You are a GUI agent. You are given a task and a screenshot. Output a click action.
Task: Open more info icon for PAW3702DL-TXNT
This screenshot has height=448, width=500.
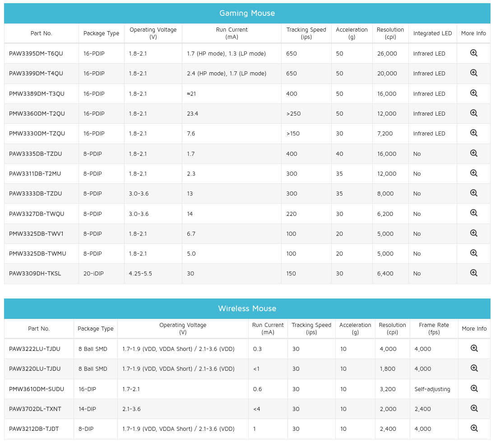point(474,408)
